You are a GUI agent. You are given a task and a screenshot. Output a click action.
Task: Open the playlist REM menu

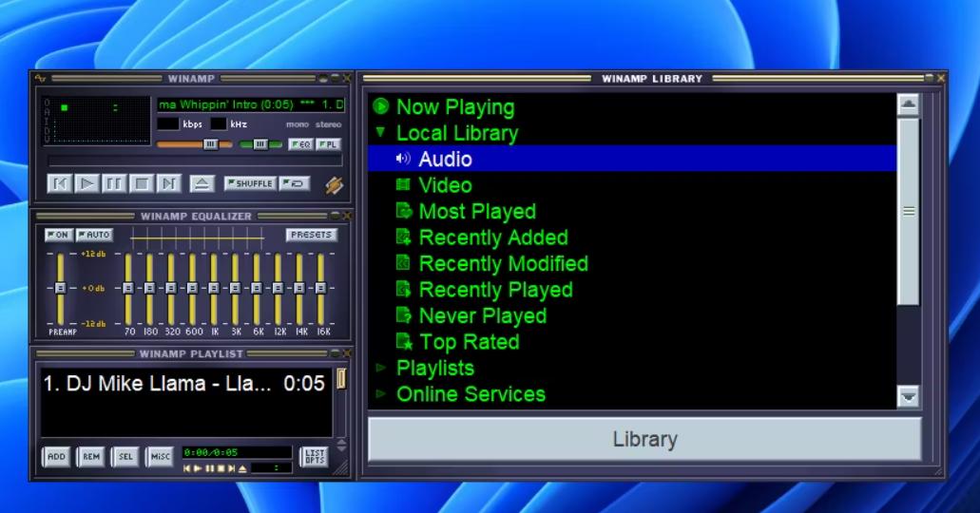(91, 457)
